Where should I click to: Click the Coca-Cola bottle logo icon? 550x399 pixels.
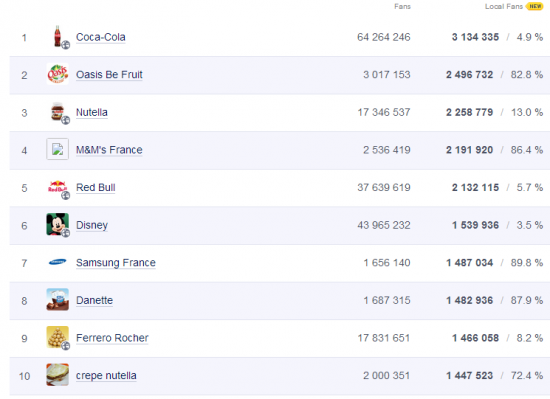tap(58, 37)
